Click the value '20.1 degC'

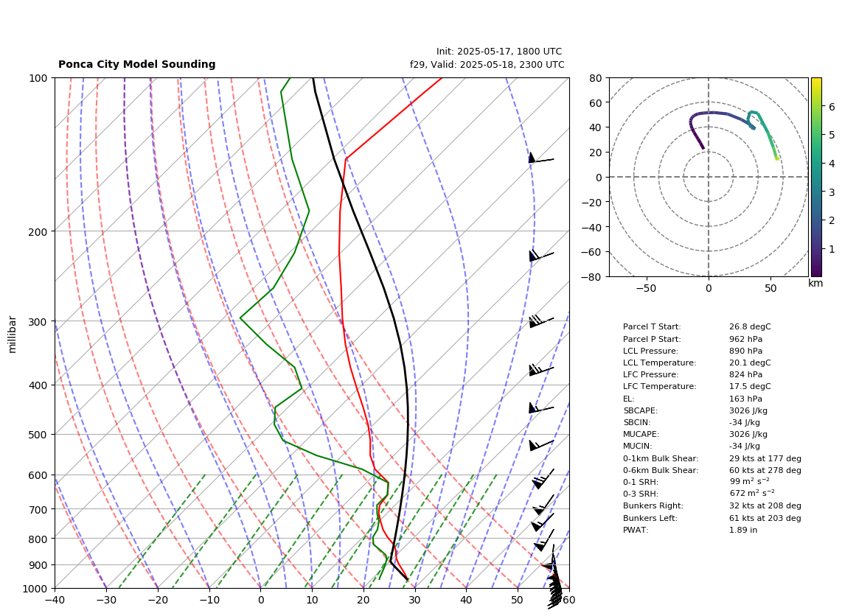pyautogui.click(x=750, y=363)
